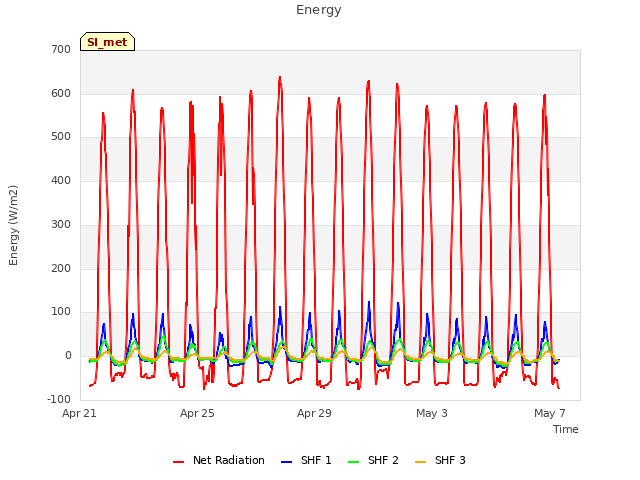Click the 200 y-axis tick label
The width and height of the screenshot is (640, 480).
click(61, 269)
